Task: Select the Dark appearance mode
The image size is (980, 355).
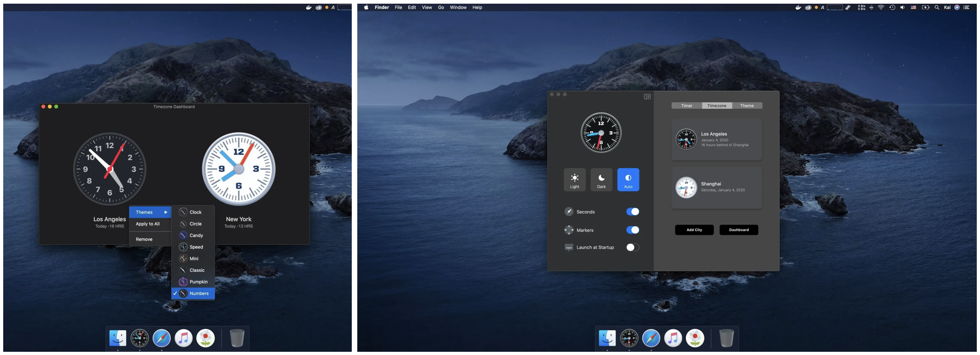Action: (x=601, y=179)
